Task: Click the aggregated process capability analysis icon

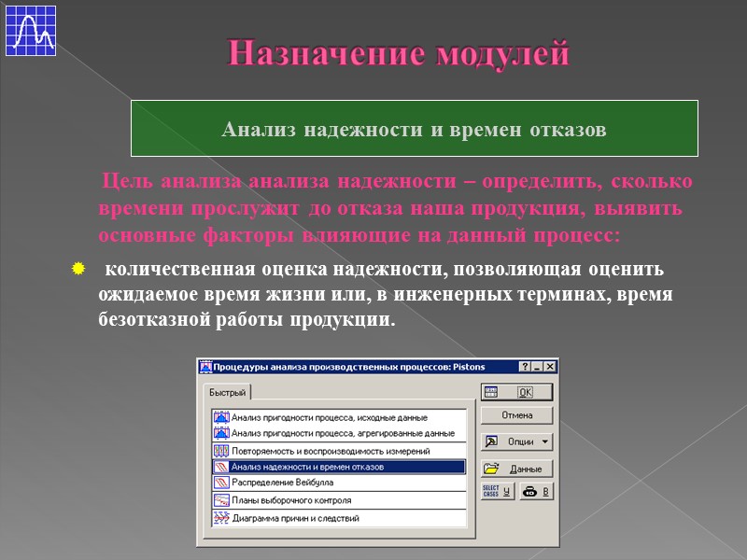Action: point(222,432)
